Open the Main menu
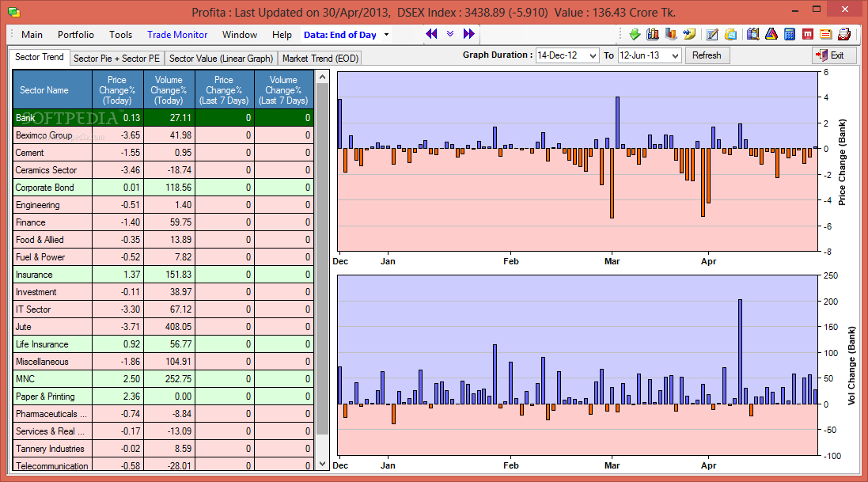The width and height of the screenshot is (868, 482). pyautogui.click(x=32, y=34)
